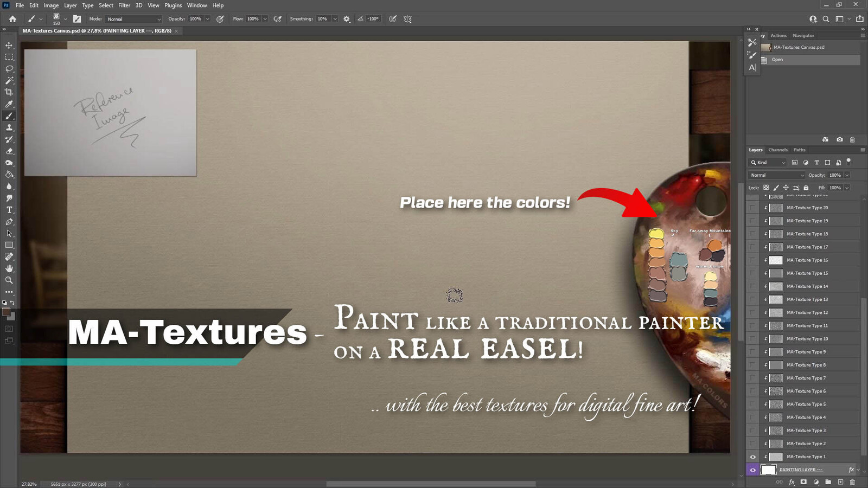Select the Blur tool

click(x=9, y=187)
